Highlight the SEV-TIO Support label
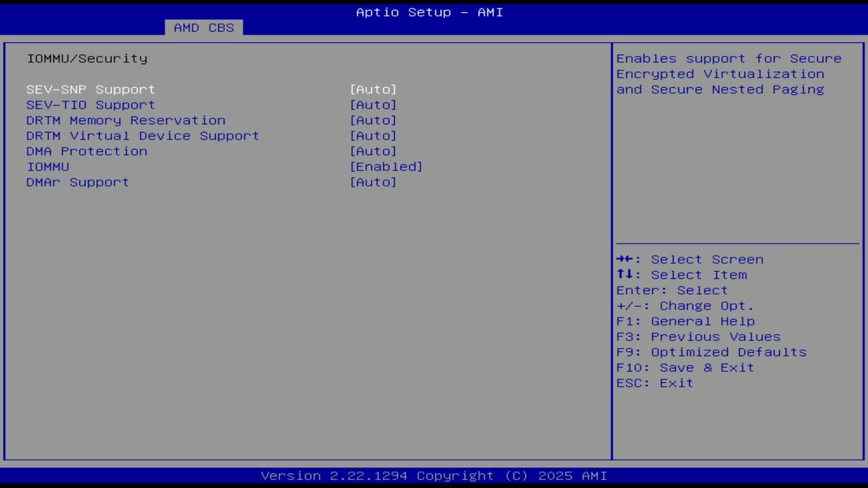This screenshot has height=488, width=868. pos(89,104)
